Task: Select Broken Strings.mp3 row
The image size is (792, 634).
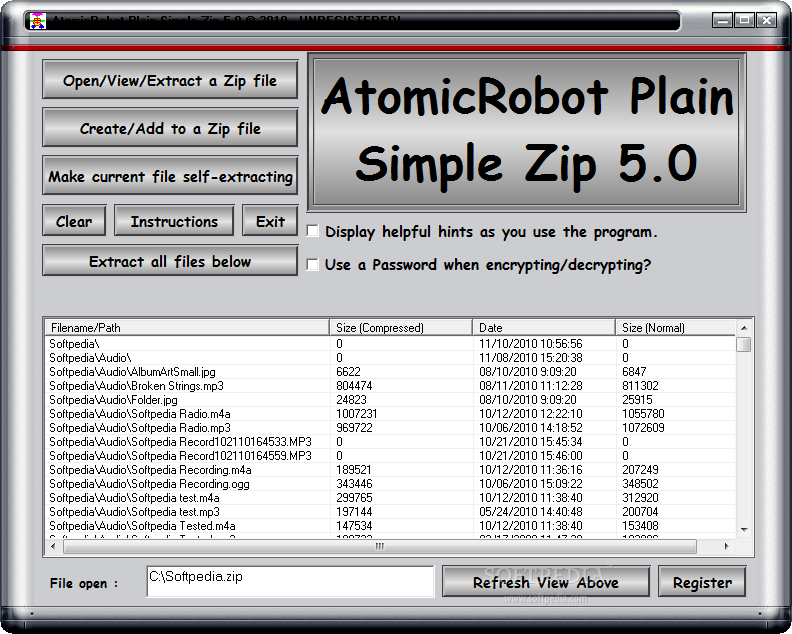Action: click(x=390, y=385)
